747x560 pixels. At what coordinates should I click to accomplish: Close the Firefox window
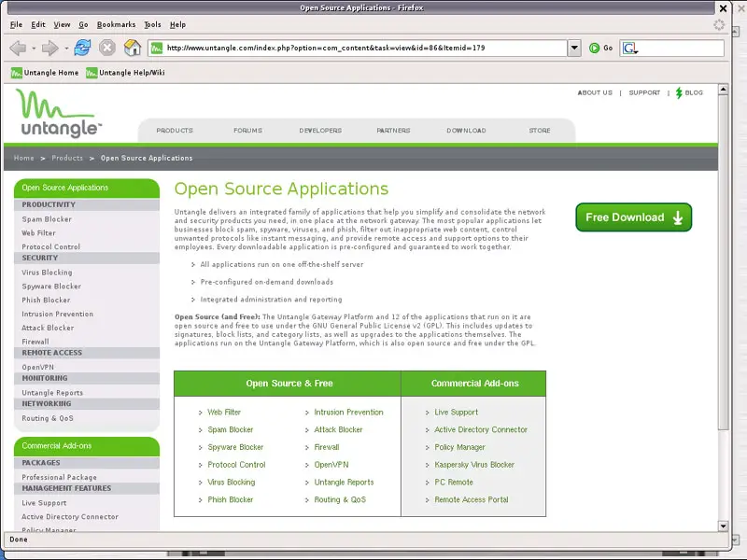[723, 8]
